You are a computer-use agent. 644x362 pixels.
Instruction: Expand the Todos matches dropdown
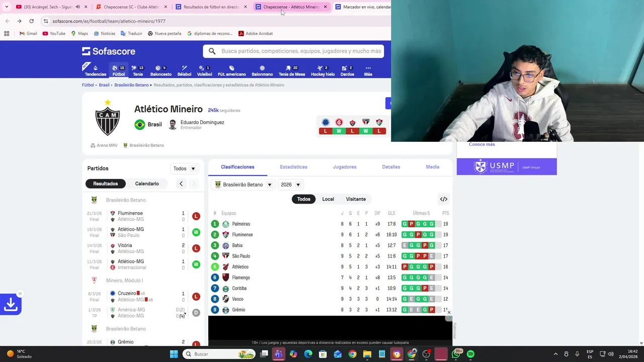coord(184,168)
